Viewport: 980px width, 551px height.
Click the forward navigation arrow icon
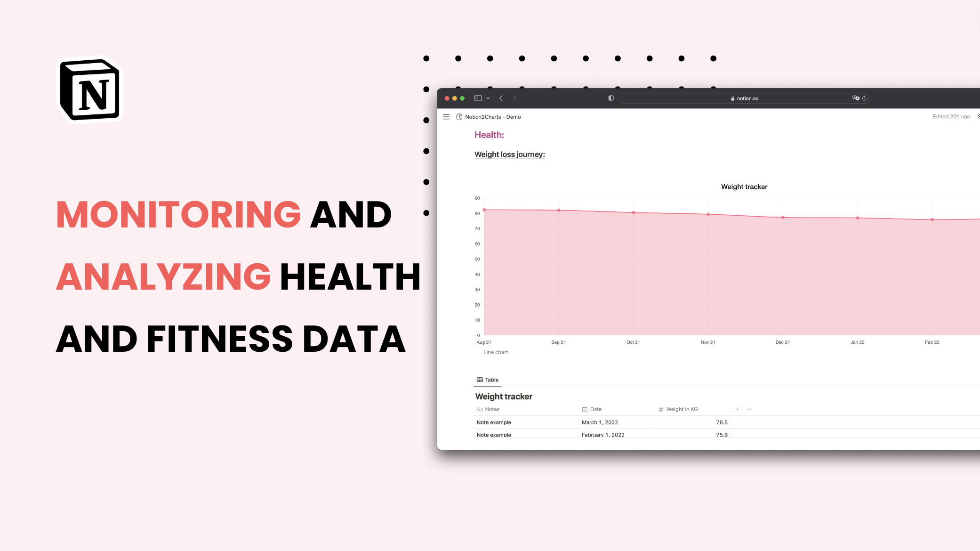[515, 98]
